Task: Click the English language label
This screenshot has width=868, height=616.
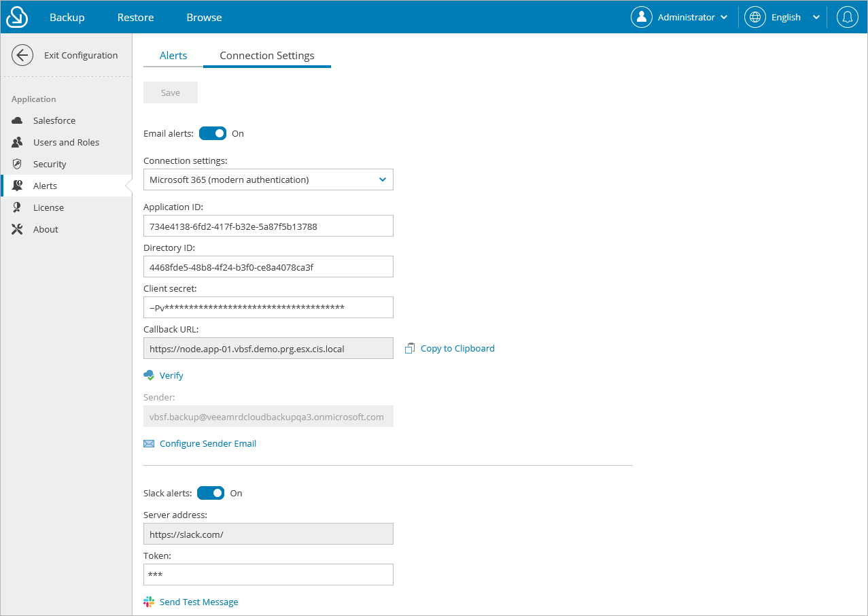Action: click(x=786, y=17)
